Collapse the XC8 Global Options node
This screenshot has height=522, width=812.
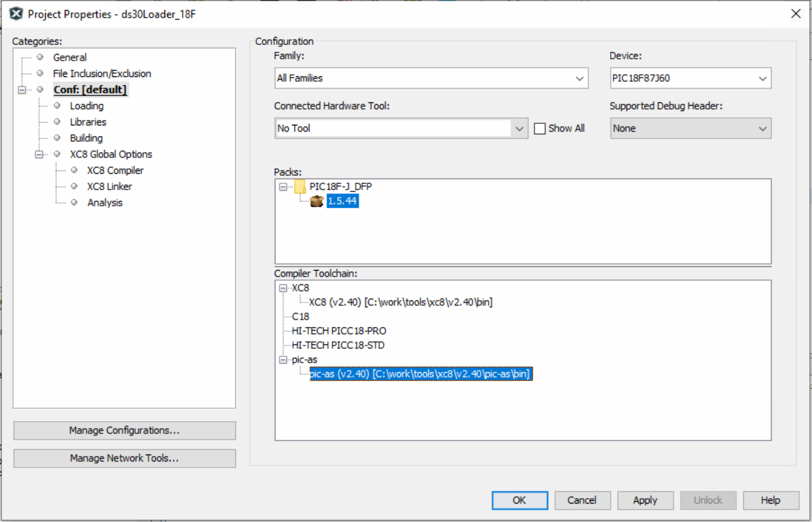pos(39,154)
